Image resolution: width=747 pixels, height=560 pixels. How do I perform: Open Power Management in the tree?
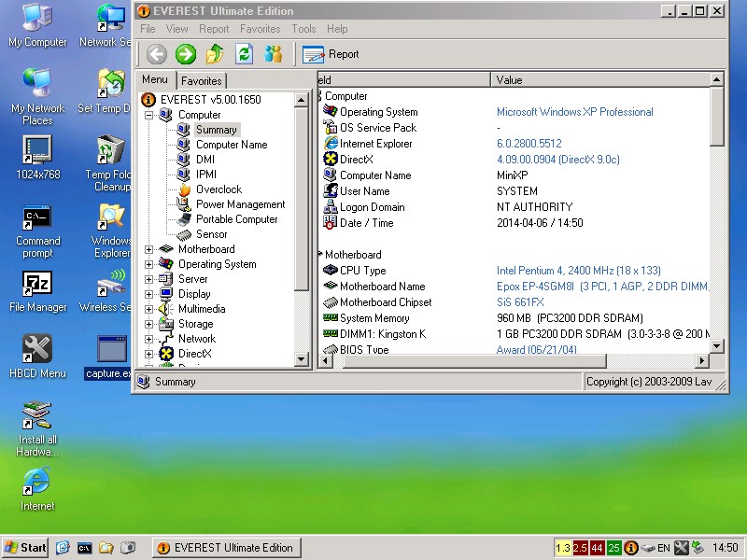[x=240, y=204]
